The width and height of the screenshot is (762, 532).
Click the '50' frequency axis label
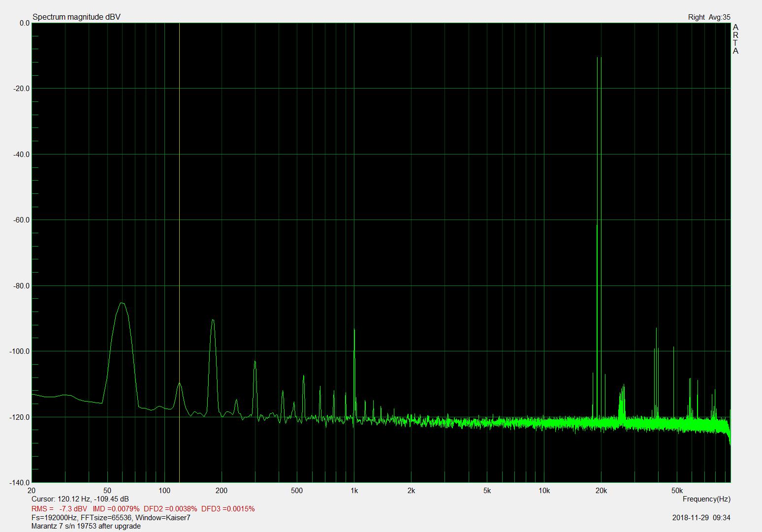click(x=107, y=491)
